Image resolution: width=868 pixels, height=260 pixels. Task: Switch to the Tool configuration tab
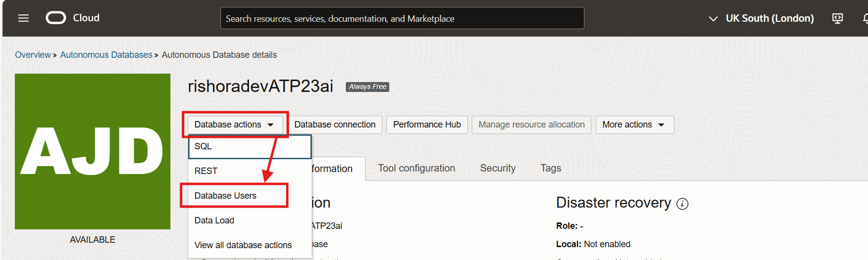(x=416, y=169)
